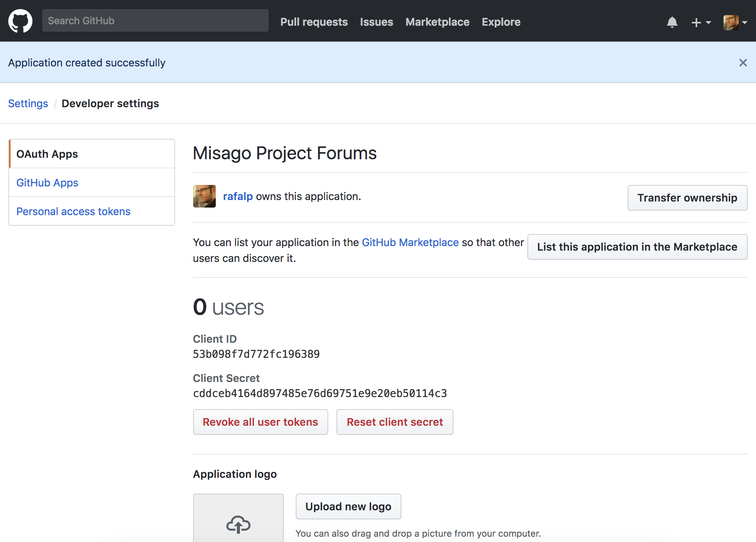The image size is (756, 542).
Task: Go to Issues in top navigation
Action: point(376,22)
